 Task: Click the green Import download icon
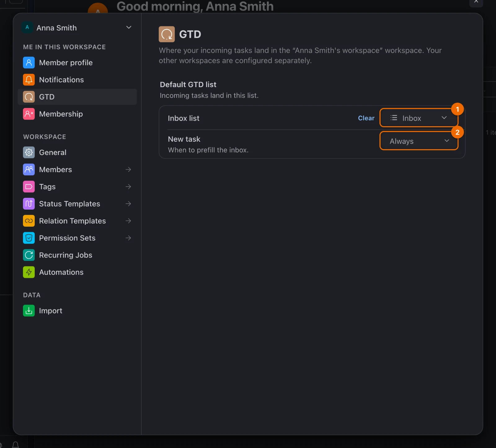(x=29, y=311)
